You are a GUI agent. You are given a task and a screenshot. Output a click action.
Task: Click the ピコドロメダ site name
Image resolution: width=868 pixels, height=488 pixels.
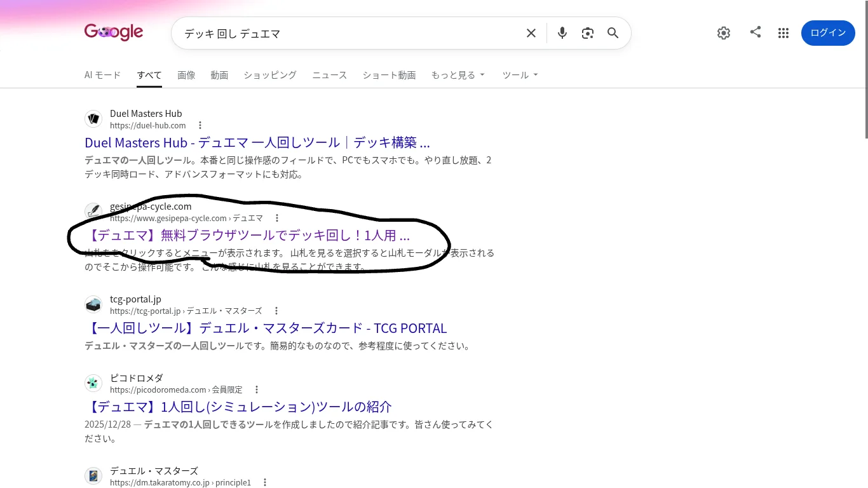(x=137, y=378)
